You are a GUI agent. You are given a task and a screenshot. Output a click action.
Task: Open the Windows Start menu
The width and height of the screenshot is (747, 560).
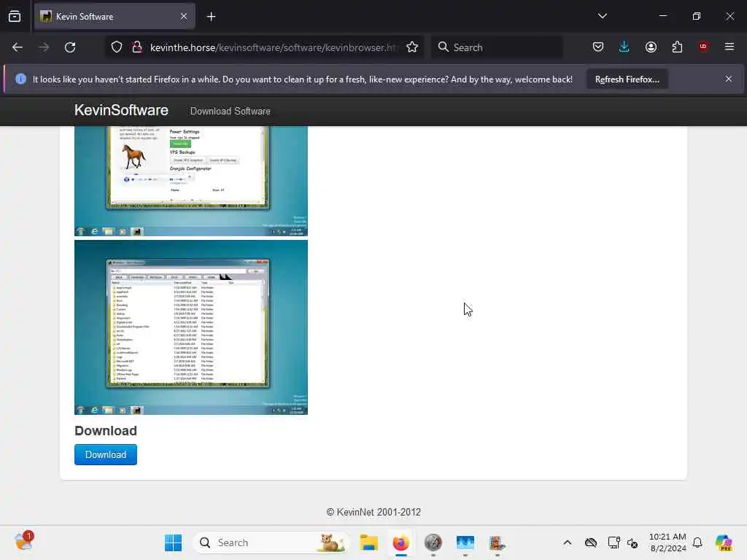(x=173, y=542)
